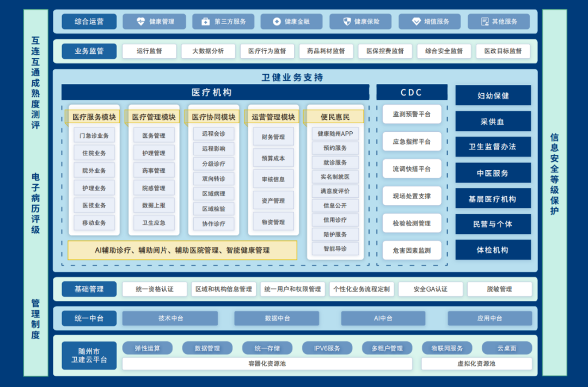Open the 监测预警平台 box
This screenshot has height=387, width=588.
(x=412, y=114)
